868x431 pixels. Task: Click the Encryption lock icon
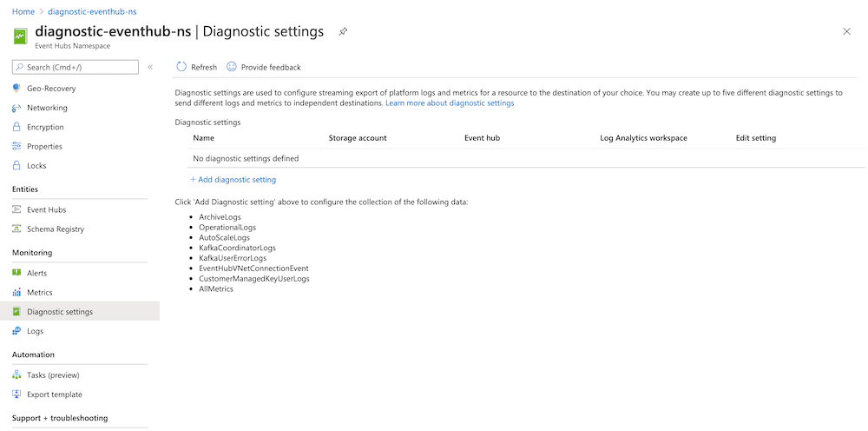(16, 128)
